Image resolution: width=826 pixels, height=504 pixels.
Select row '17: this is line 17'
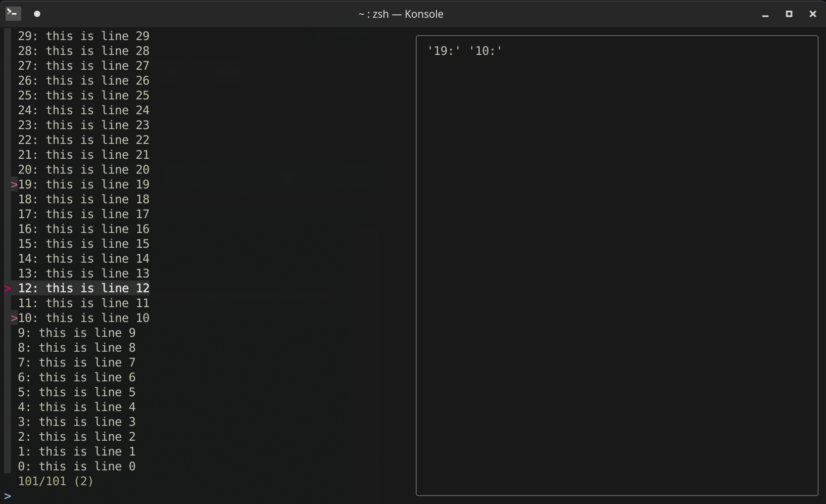(x=84, y=214)
